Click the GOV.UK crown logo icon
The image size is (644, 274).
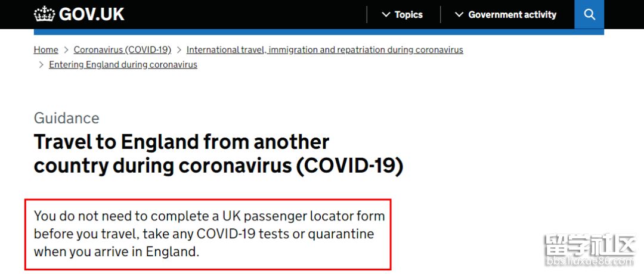click(44, 14)
